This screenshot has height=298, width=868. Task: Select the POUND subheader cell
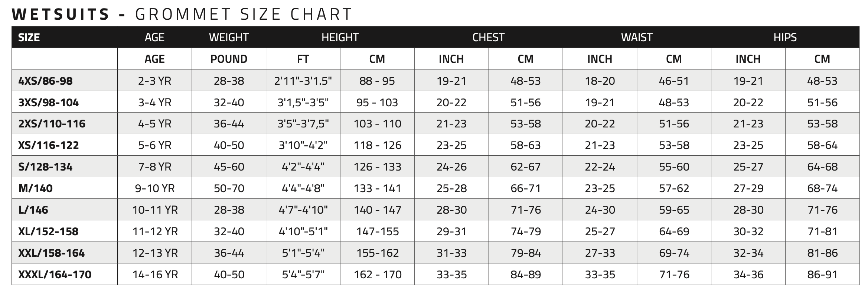[229, 59]
